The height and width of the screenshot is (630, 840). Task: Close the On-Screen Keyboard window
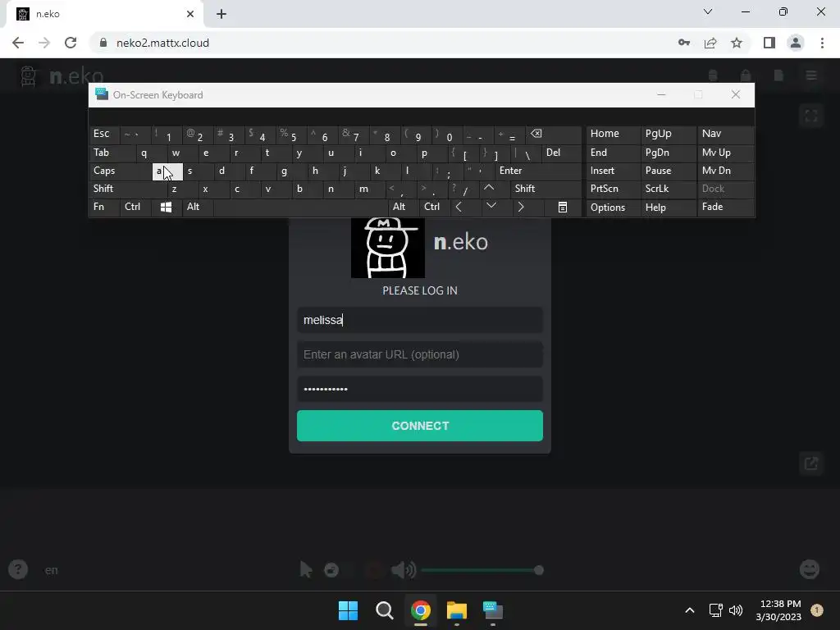click(x=736, y=95)
